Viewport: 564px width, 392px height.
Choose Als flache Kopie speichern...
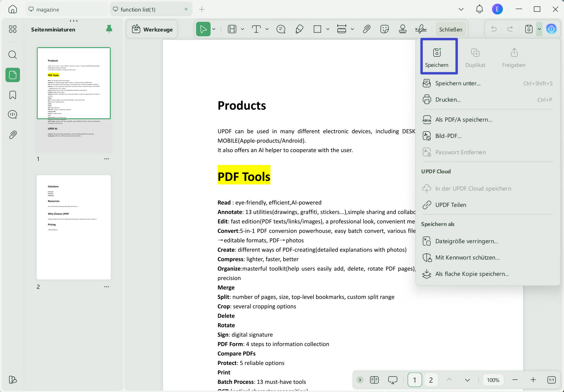(487, 274)
